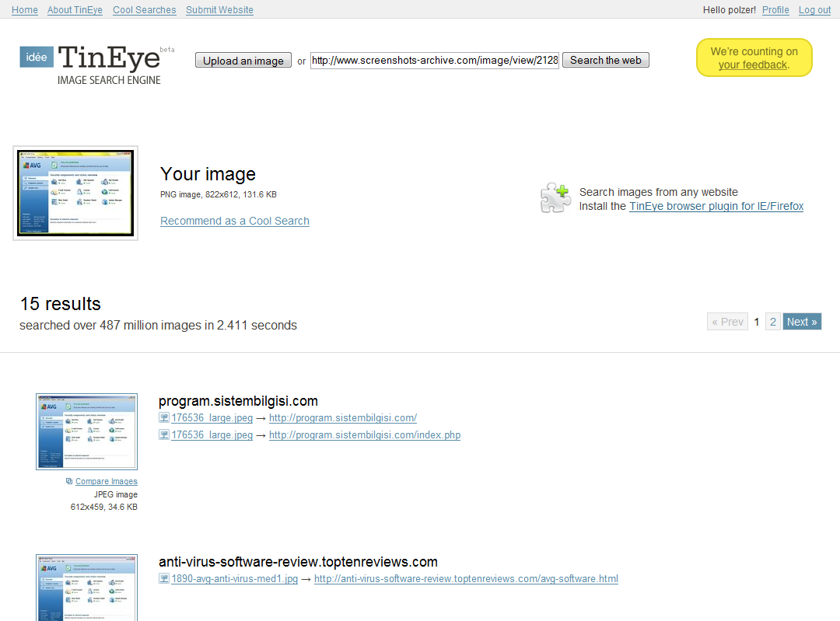Click the Compare Images link
The image size is (840, 621).
coord(106,481)
